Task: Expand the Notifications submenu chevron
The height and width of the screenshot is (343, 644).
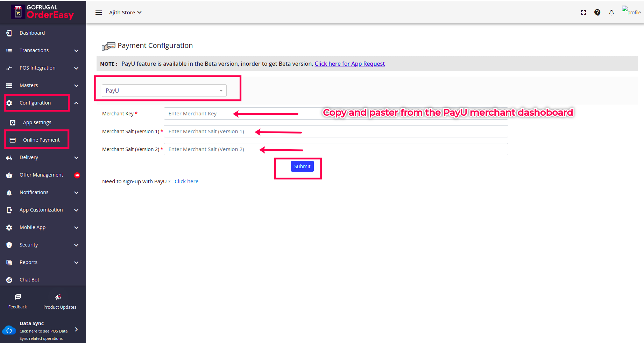Action: pyautogui.click(x=76, y=193)
